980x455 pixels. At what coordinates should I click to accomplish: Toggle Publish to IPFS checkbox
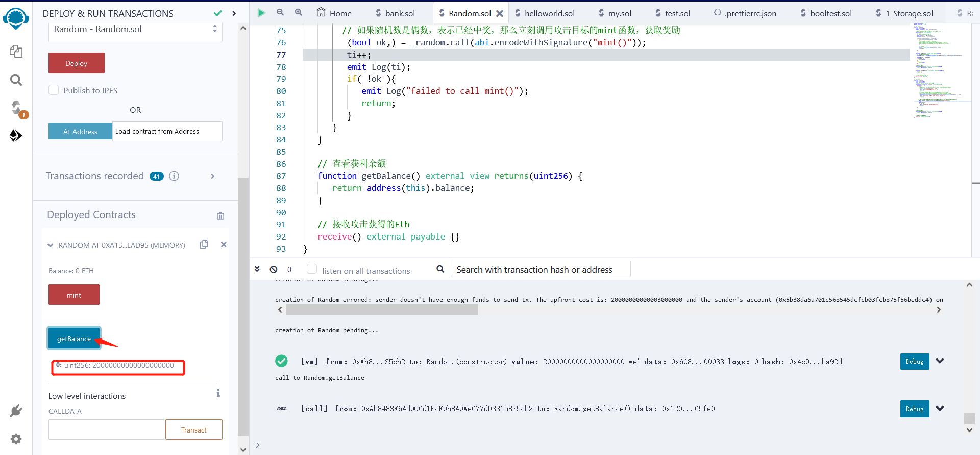54,90
